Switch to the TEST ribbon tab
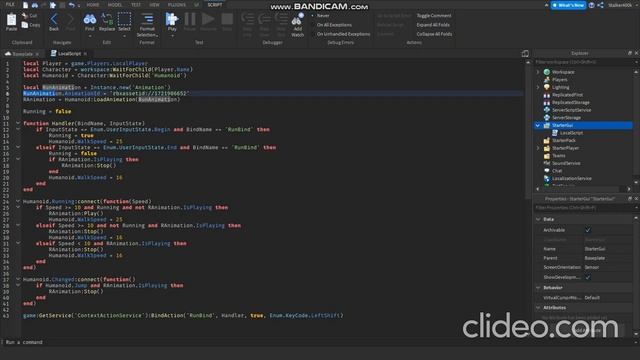640x360 pixels. coord(136,5)
